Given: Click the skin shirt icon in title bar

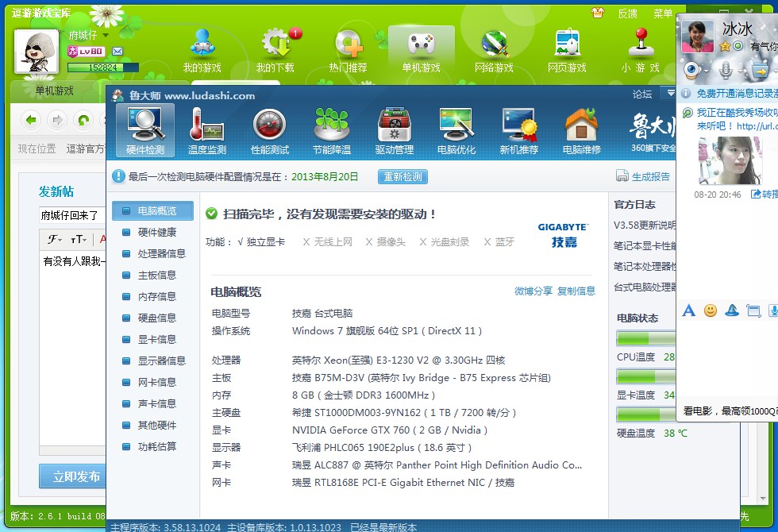Looking at the screenshot, I should pyautogui.click(x=598, y=13).
